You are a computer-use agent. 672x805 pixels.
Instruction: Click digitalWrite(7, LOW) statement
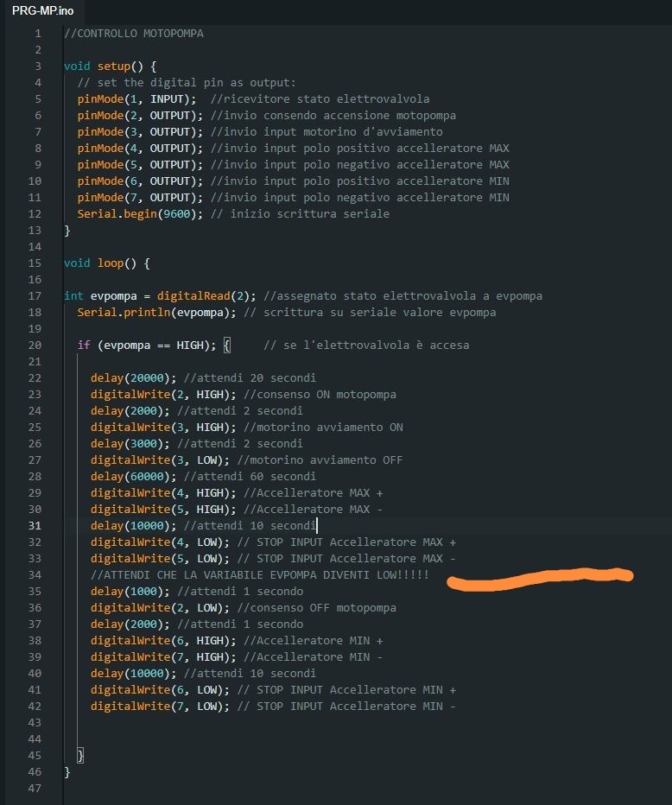(160, 707)
